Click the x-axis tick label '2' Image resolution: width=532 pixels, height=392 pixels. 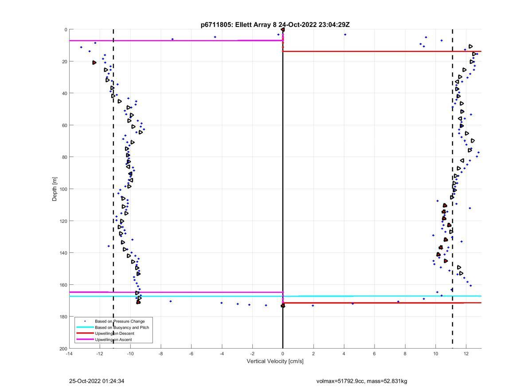tap(313, 354)
